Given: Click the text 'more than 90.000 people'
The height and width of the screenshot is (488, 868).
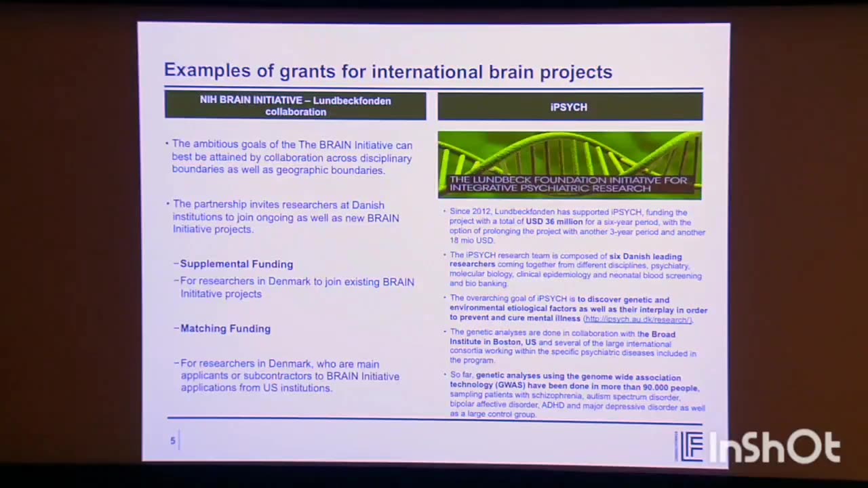Looking at the screenshot, I should tap(647, 388).
